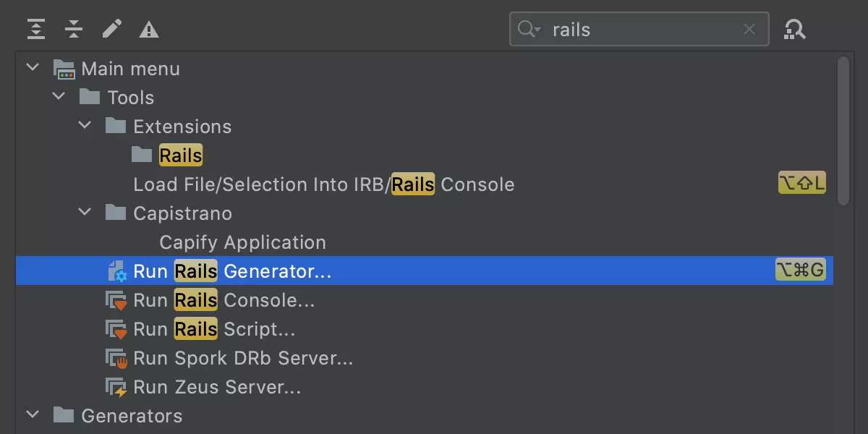This screenshot has width=868, height=434.
Task: Click the ⌥⇧L shortcut badge
Action: click(x=801, y=184)
